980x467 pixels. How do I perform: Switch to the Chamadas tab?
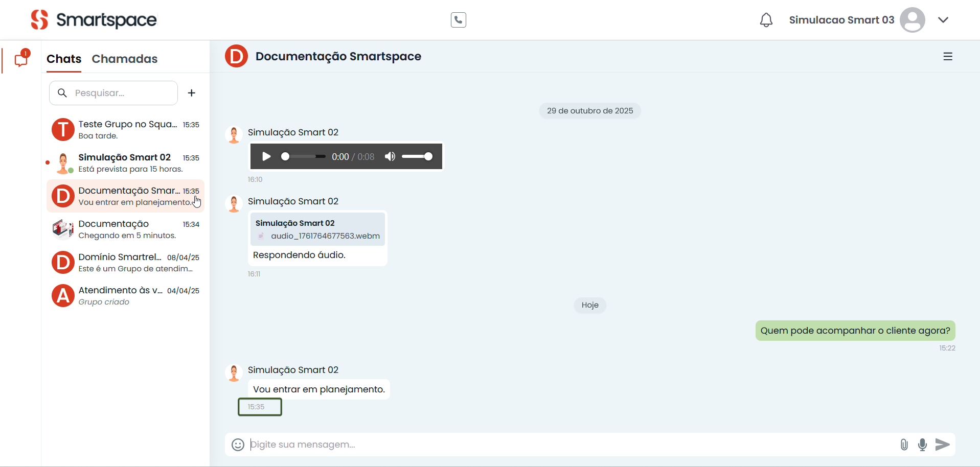click(124, 59)
